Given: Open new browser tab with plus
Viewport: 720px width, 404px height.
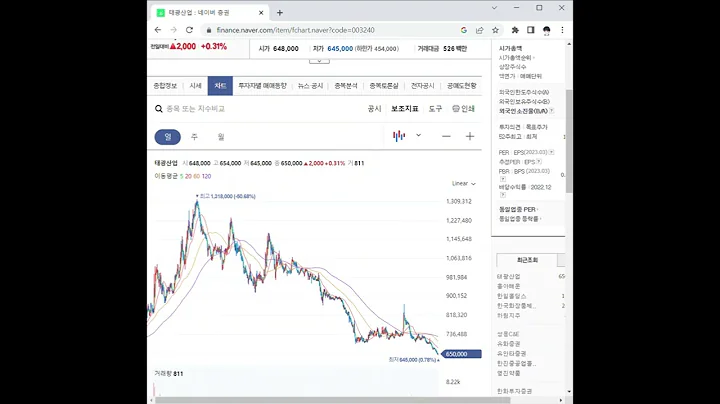Looking at the screenshot, I should (280, 13).
